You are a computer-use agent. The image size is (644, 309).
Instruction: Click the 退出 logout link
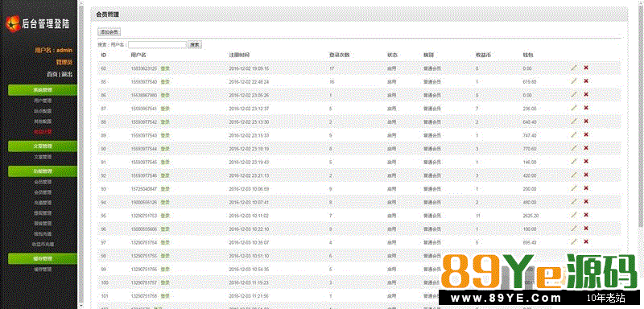(67, 74)
